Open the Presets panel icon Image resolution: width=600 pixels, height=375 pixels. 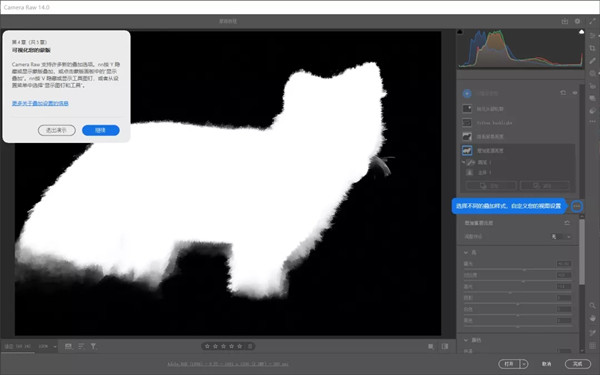(x=593, y=111)
